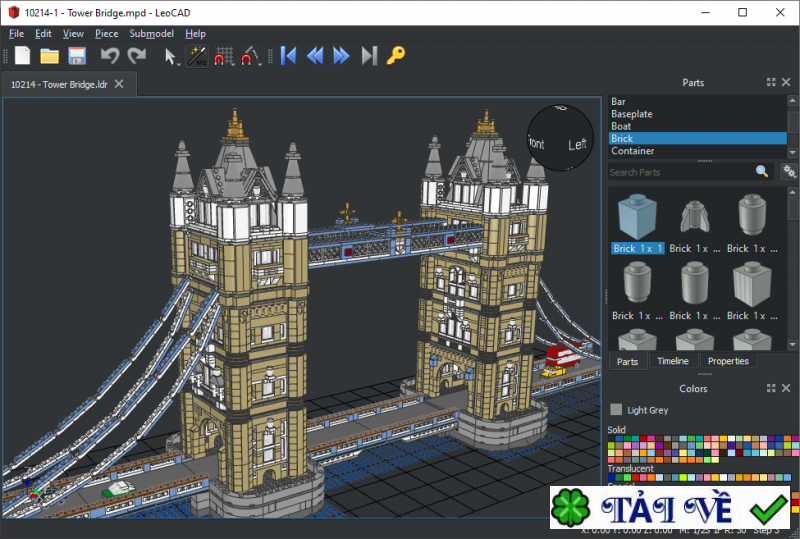Jump to the last building step
Screen dimensions: 800x539
click(x=369, y=56)
